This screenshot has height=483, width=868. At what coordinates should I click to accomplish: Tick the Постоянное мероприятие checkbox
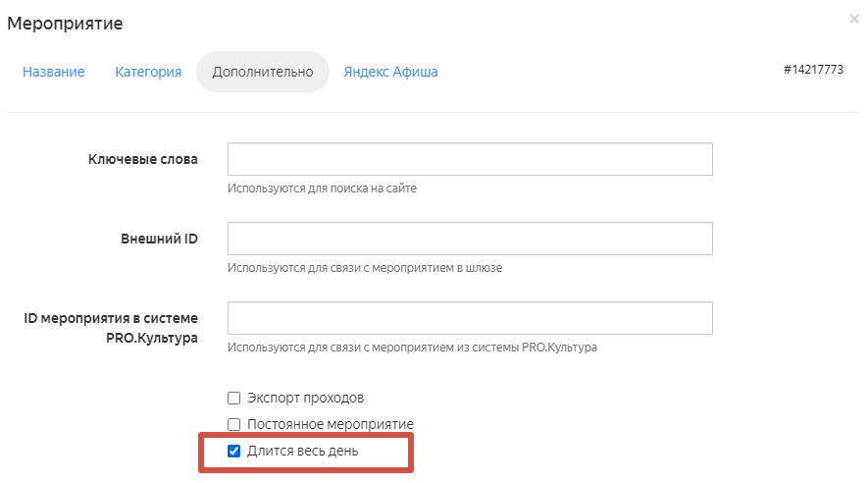click(x=233, y=424)
